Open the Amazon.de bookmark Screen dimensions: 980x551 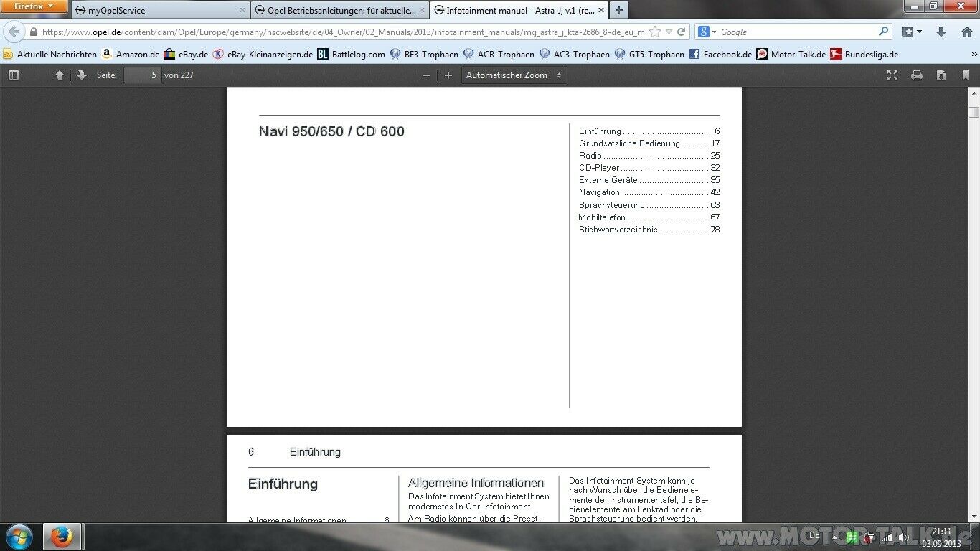point(131,54)
